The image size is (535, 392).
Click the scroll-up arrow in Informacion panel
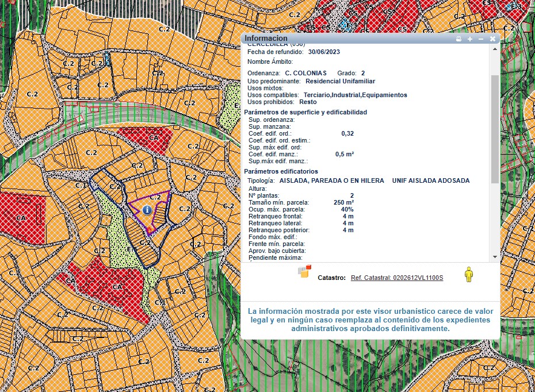click(x=495, y=49)
